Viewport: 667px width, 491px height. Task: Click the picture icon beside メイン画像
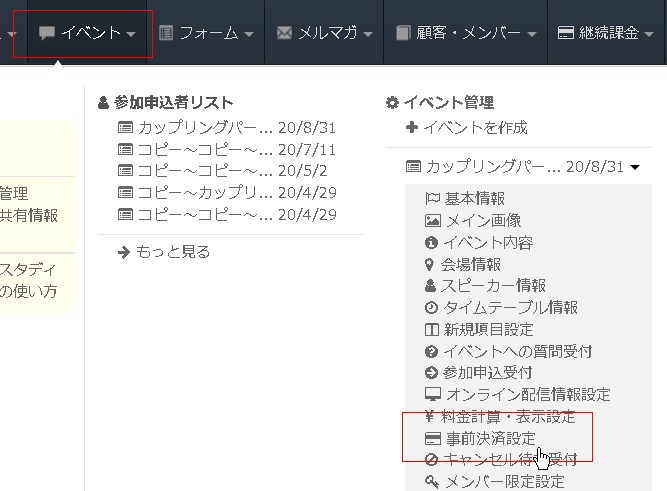(433, 220)
